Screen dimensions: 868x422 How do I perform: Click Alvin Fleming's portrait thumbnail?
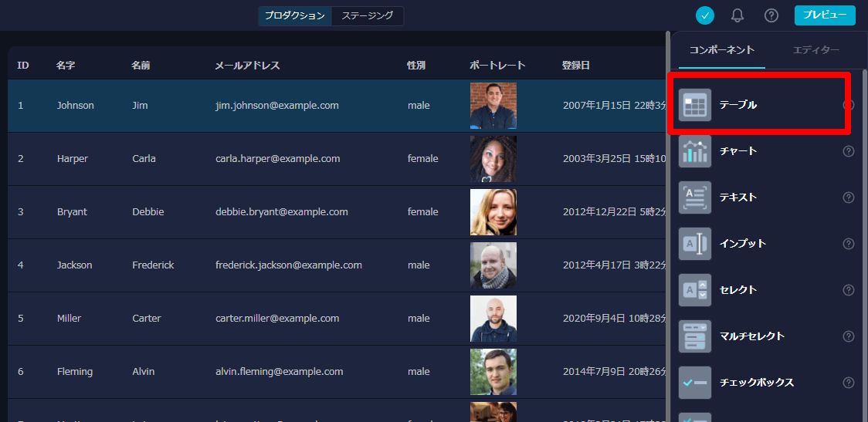[493, 371]
